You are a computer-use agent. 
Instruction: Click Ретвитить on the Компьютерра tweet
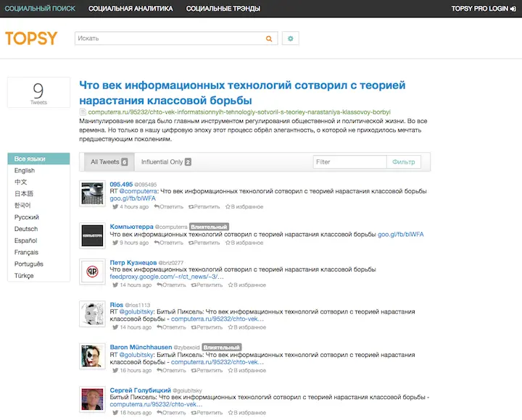pyautogui.click(x=207, y=243)
